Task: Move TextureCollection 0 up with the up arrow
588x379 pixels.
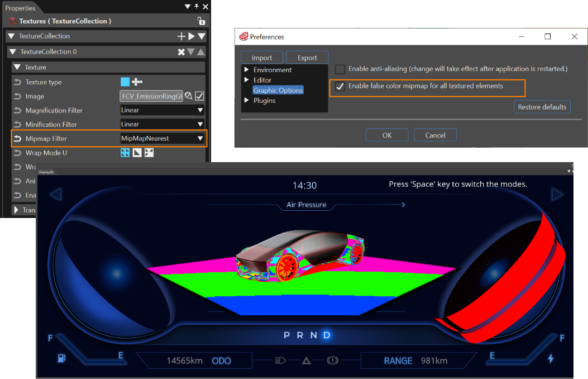Action: [x=201, y=52]
